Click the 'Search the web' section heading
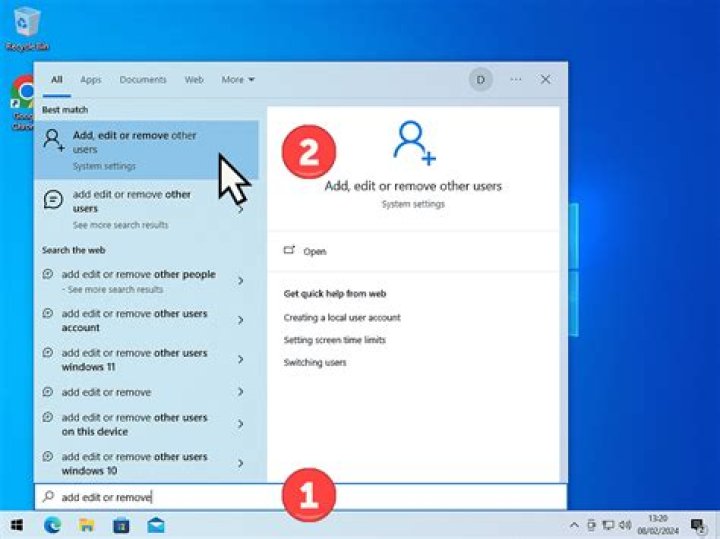Viewport: 720px width, 539px height. coord(73,250)
